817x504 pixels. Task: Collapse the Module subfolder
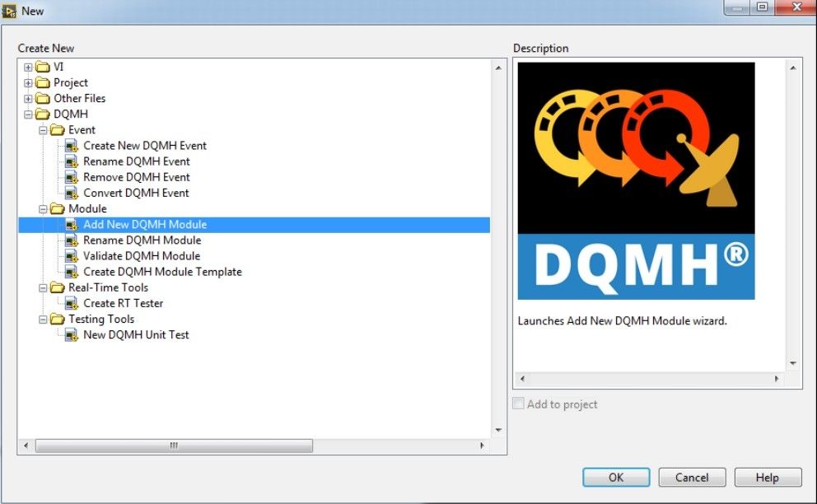pos(43,209)
